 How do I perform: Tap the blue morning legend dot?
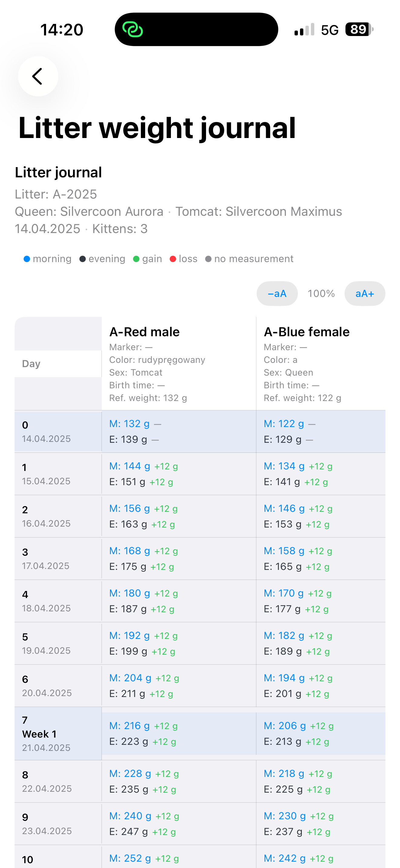pyautogui.click(x=27, y=259)
